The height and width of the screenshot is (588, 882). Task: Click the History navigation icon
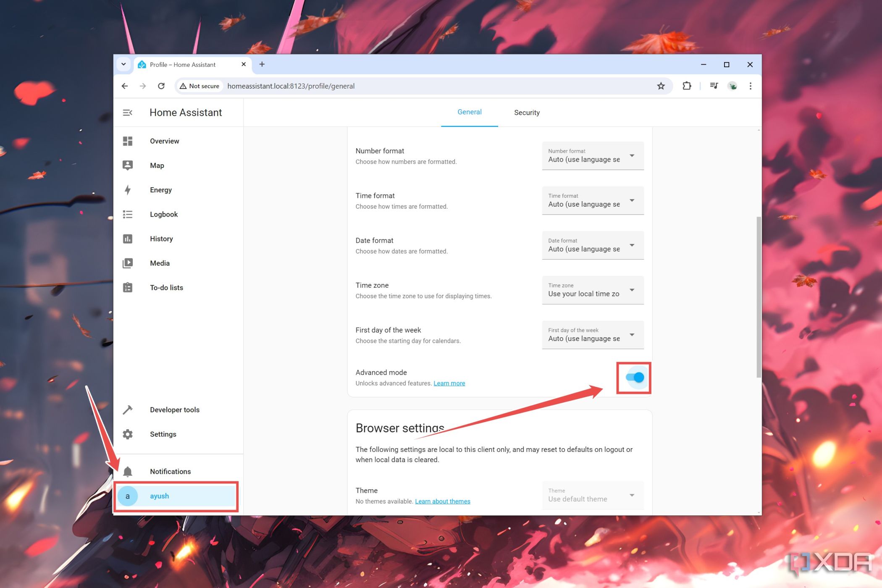(129, 239)
